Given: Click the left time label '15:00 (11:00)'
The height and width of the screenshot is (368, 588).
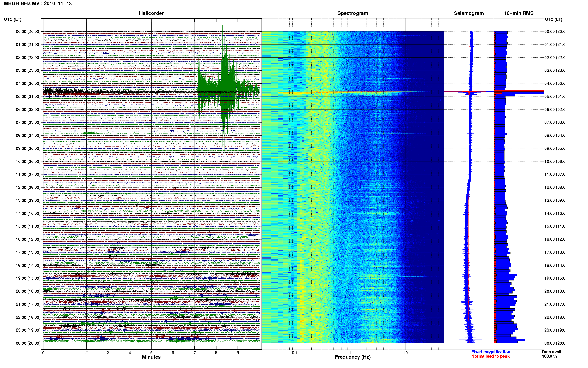Looking at the screenshot, I should click(x=28, y=226).
